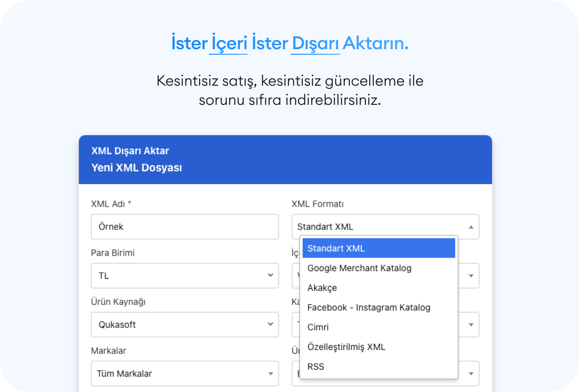Pick Facebook - Instagram Katalog option
The width and height of the screenshot is (579, 392).
click(x=379, y=307)
